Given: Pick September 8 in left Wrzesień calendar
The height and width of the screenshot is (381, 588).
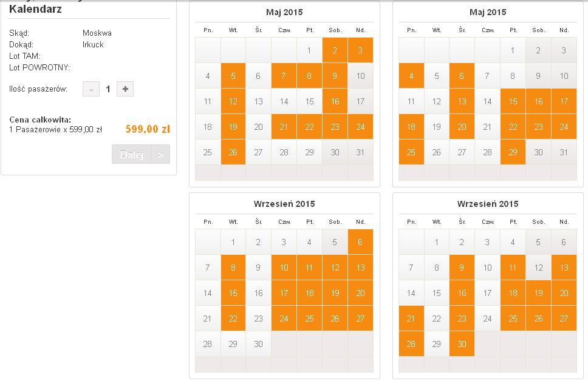Looking at the screenshot, I should pos(233,268).
